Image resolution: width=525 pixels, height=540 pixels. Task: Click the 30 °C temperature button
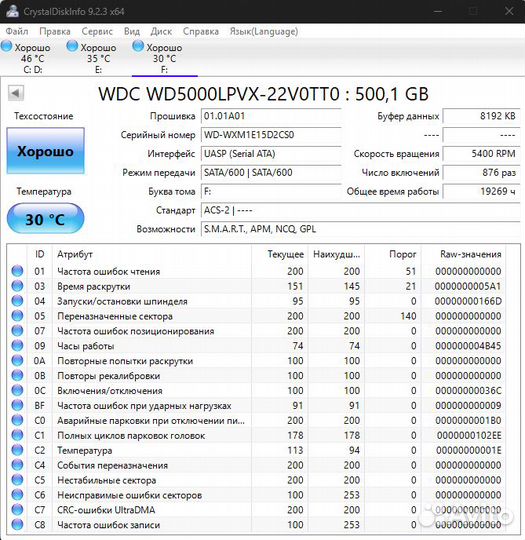(x=45, y=218)
